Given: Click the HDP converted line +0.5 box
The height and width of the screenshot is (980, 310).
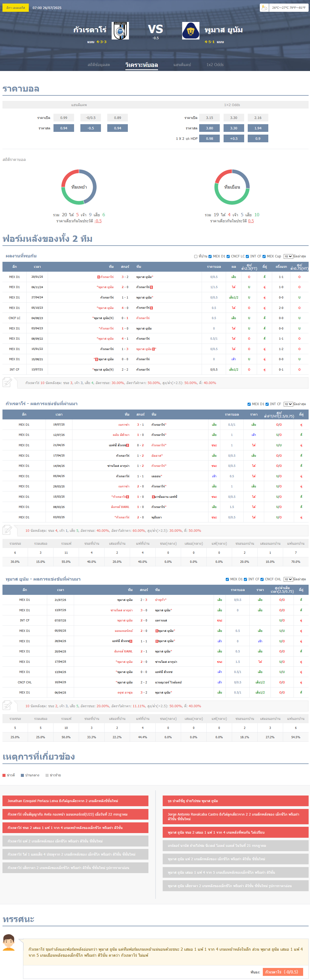Looking at the screenshot, I should pyautogui.click(x=234, y=138).
